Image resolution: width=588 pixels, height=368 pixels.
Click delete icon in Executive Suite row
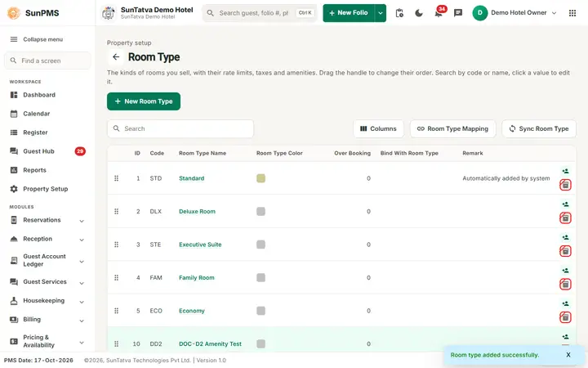565,251
